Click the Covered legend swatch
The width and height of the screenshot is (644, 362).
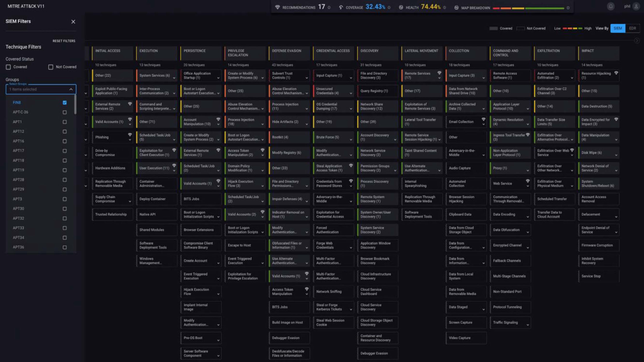tap(493, 28)
